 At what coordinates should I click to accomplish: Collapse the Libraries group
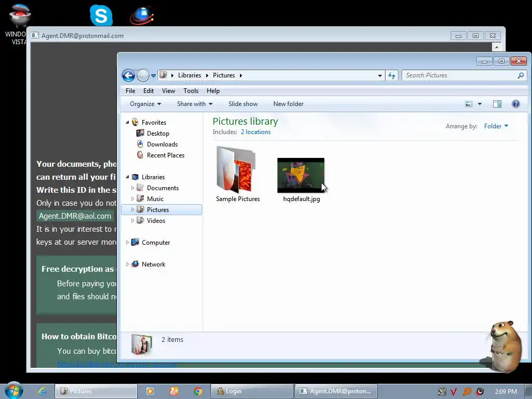(x=127, y=177)
